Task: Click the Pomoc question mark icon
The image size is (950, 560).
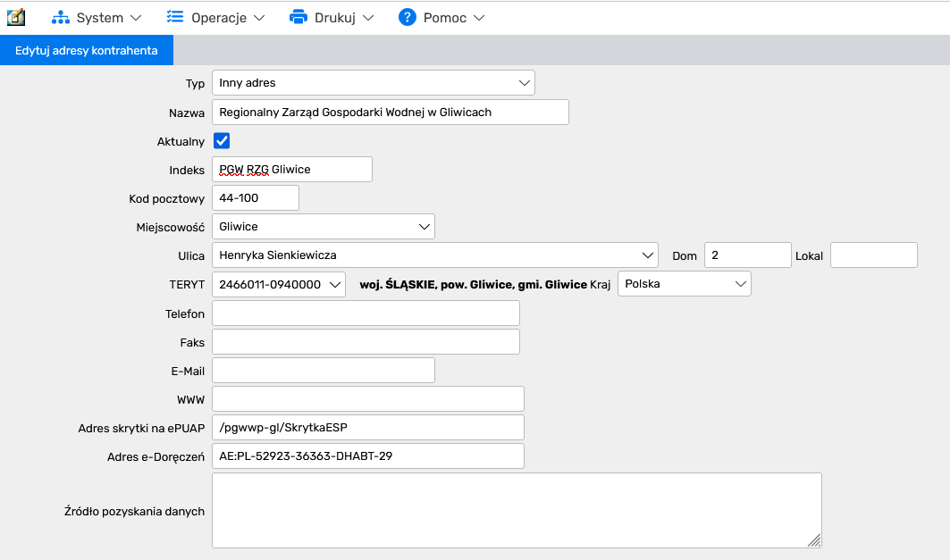Action: 408,17
